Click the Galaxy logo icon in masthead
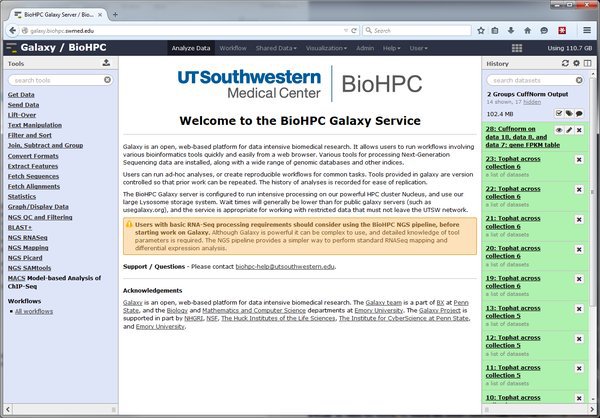The height and width of the screenshot is (418, 600). [11, 48]
